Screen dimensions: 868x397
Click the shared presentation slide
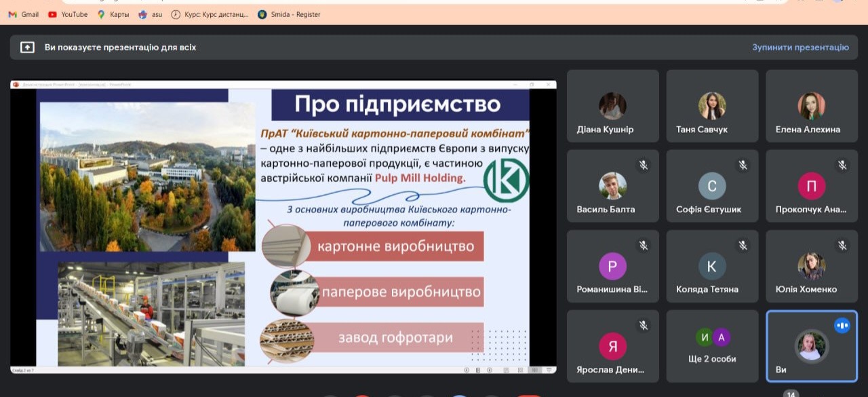pos(283,227)
